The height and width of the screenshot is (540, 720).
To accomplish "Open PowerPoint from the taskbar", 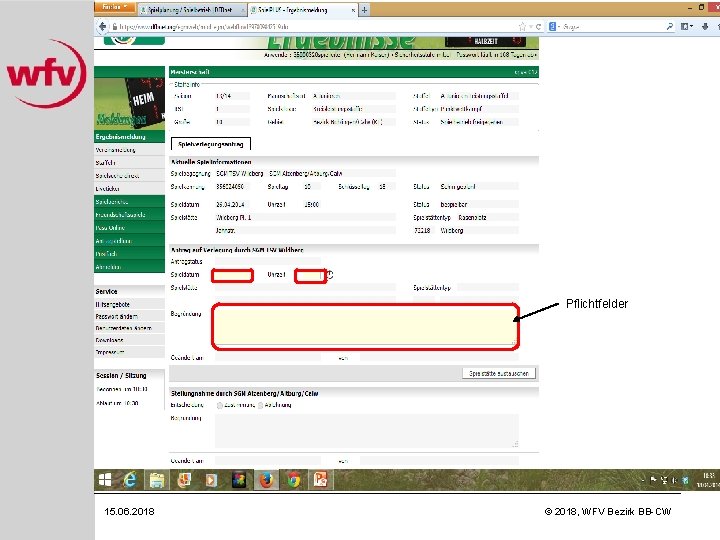I will [320, 480].
